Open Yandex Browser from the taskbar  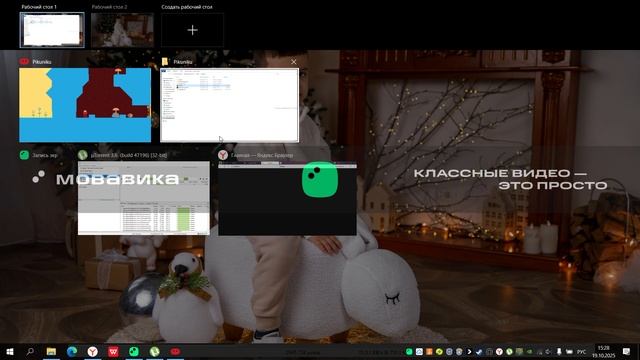coord(93,351)
